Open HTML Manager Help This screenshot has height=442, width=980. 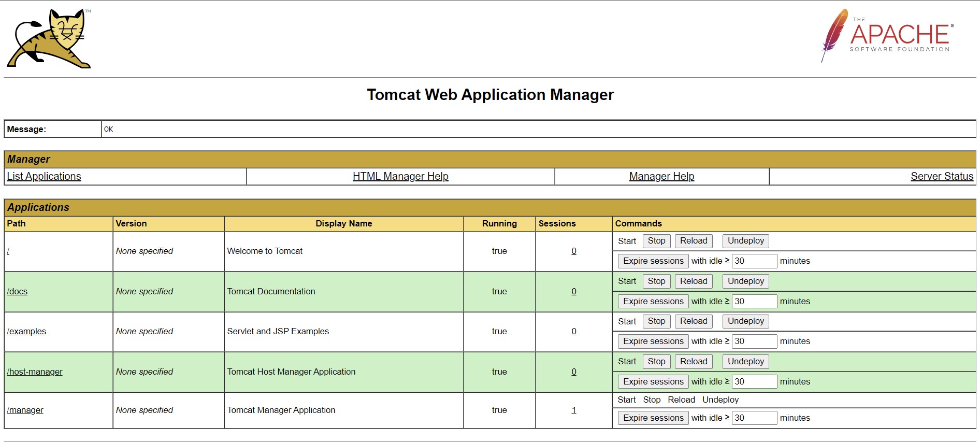(x=400, y=176)
